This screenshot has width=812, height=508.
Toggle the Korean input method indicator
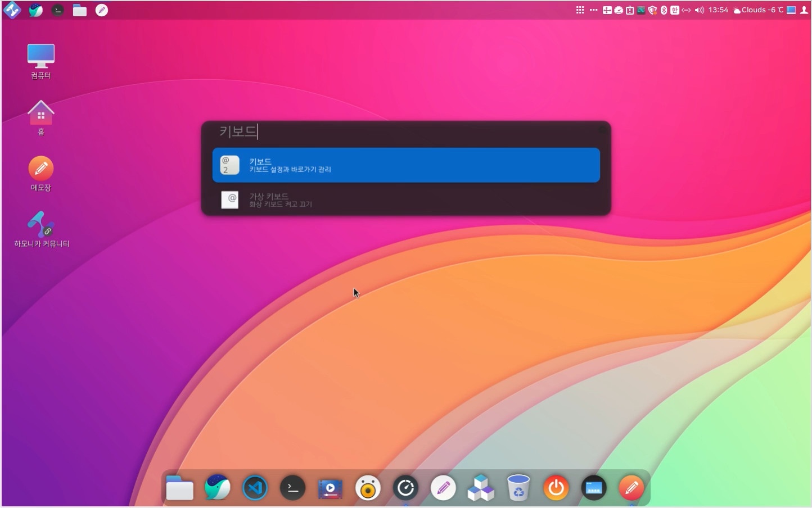click(675, 10)
